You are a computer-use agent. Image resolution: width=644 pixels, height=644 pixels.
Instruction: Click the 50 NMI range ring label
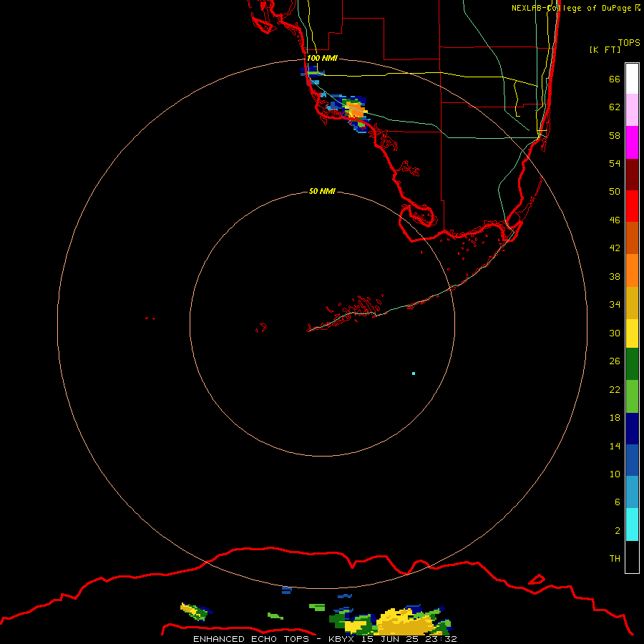(322, 191)
